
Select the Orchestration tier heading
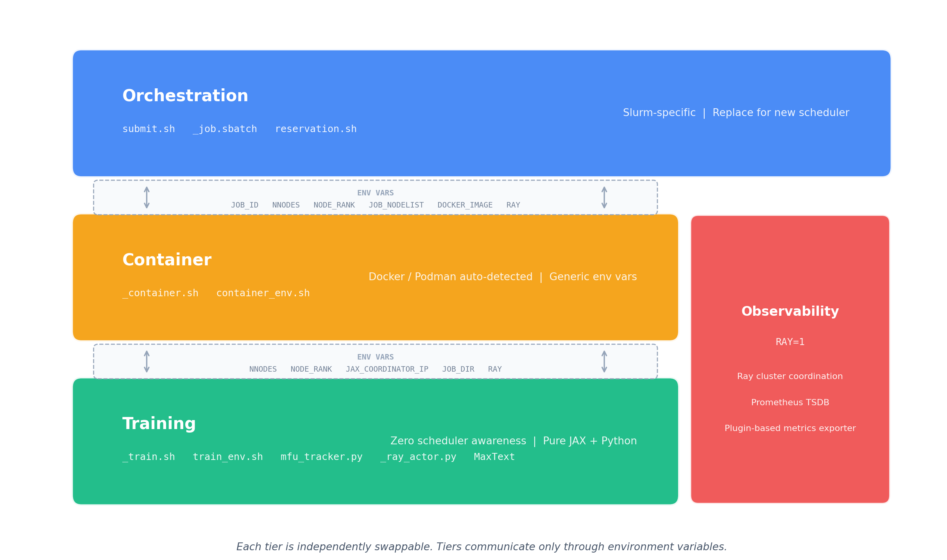click(x=185, y=96)
